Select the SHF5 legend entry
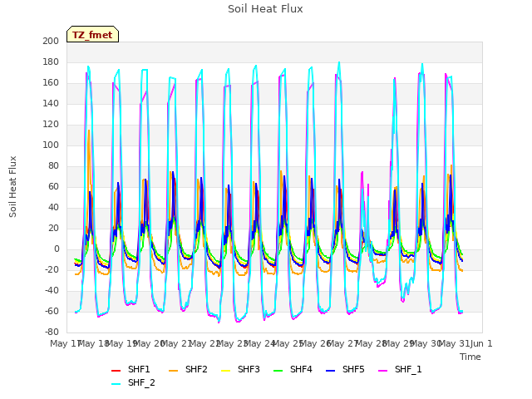Screen dimensions: 532x399 [x=345, y=369]
